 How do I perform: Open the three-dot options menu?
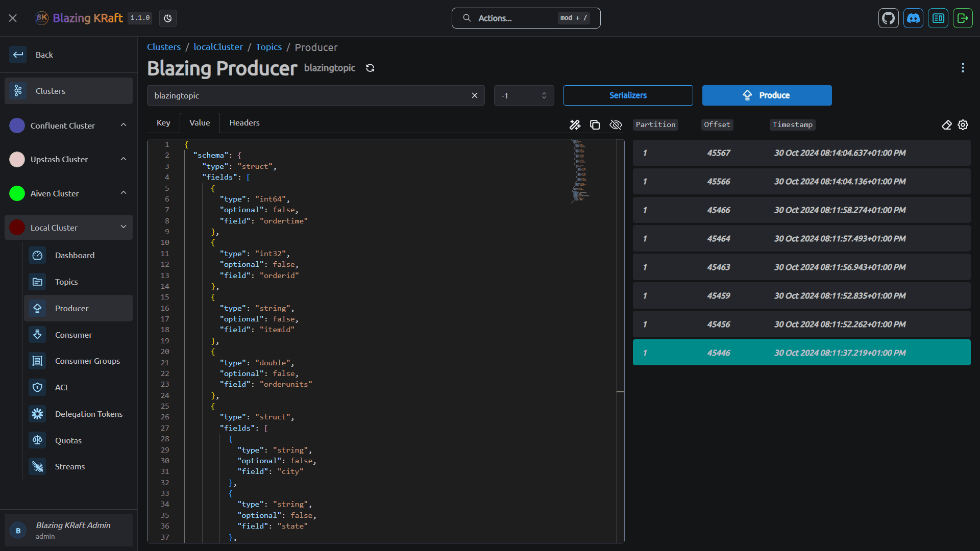coord(963,68)
